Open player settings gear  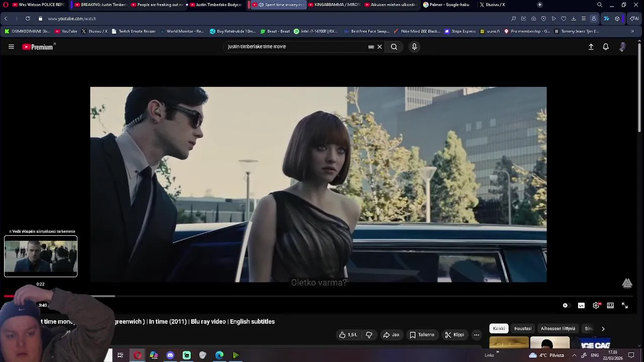(x=596, y=305)
